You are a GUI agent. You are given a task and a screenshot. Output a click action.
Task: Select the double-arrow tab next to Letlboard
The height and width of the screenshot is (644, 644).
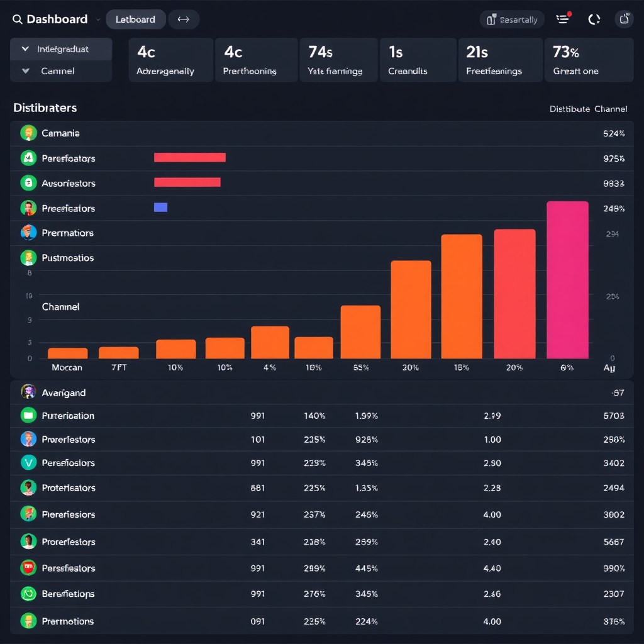(184, 19)
